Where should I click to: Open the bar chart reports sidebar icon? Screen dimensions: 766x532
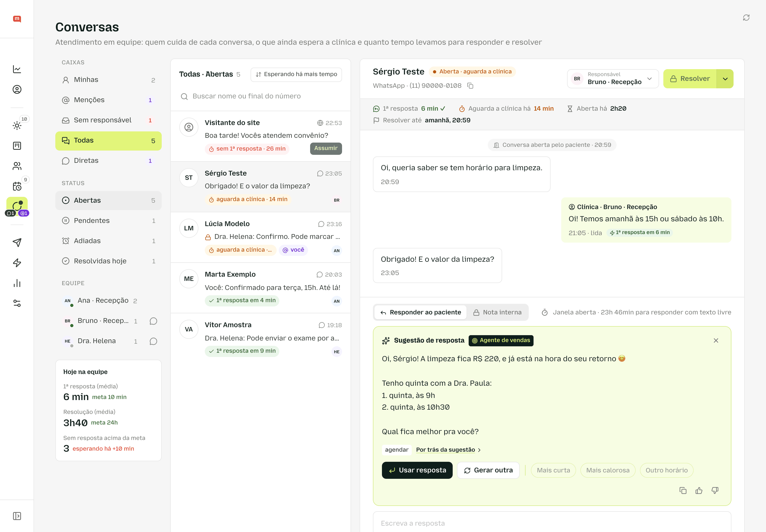click(17, 283)
